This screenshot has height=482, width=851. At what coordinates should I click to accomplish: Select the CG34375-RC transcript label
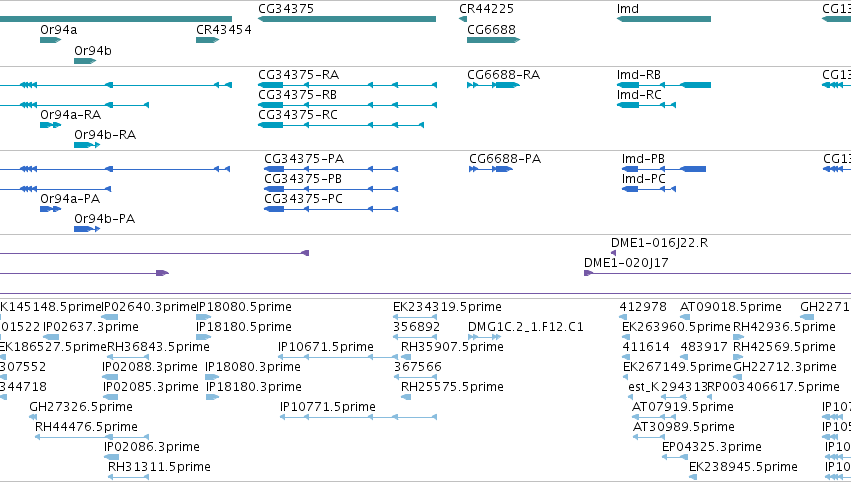click(x=298, y=115)
